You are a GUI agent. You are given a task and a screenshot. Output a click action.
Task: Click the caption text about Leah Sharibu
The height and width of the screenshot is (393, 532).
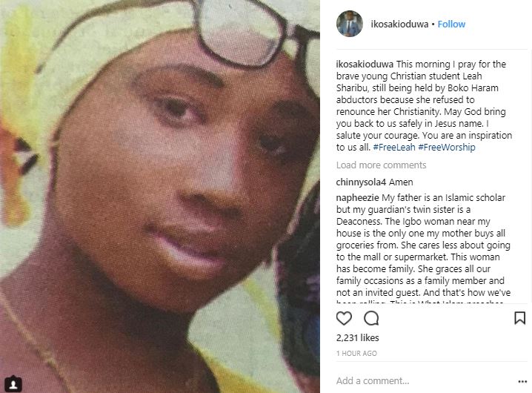[424, 105]
